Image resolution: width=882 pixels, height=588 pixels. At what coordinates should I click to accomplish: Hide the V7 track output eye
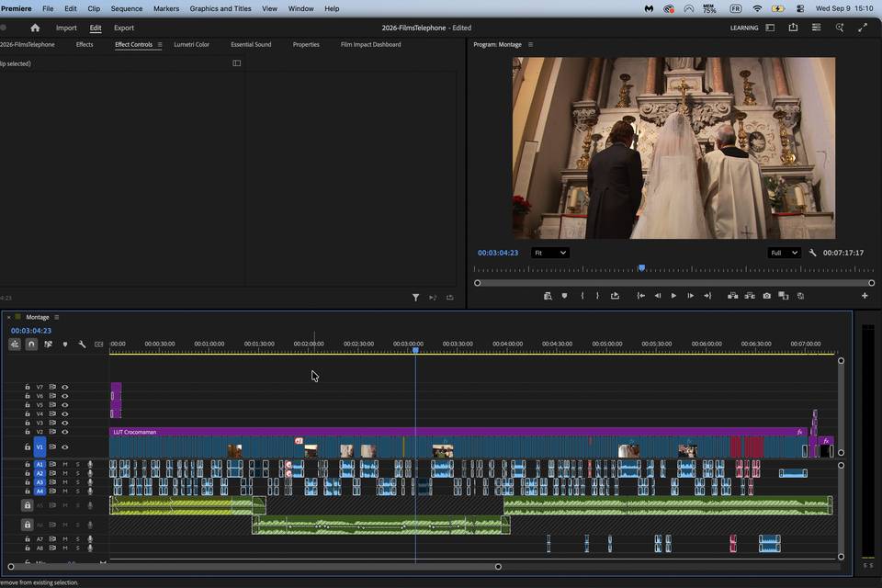(x=65, y=387)
